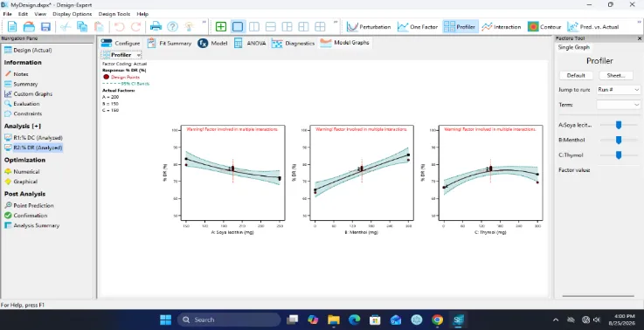Select the two horizontal panes layout icon
The image size is (644, 330).
point(271,27)
